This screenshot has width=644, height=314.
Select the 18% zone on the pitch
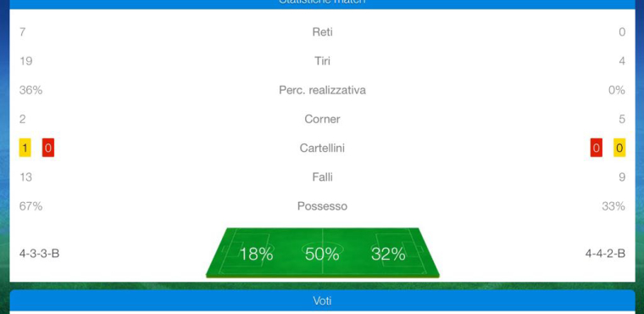(x=256, y=254)
